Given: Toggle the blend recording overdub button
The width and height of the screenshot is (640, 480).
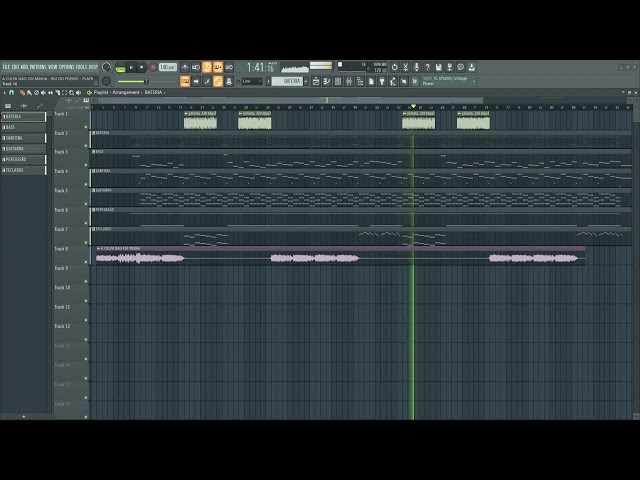Looking at the screenshot, I should (x=218, y=67).
